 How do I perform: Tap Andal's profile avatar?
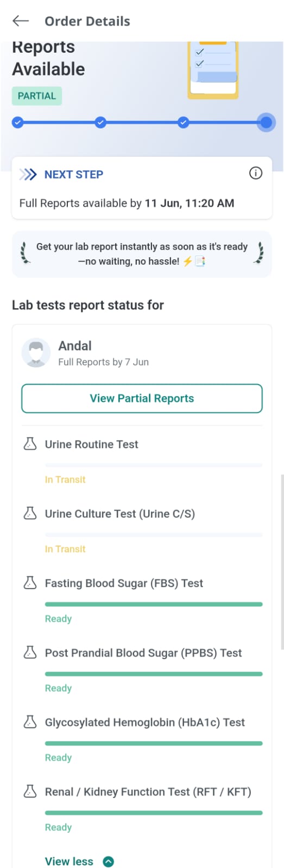36,353
